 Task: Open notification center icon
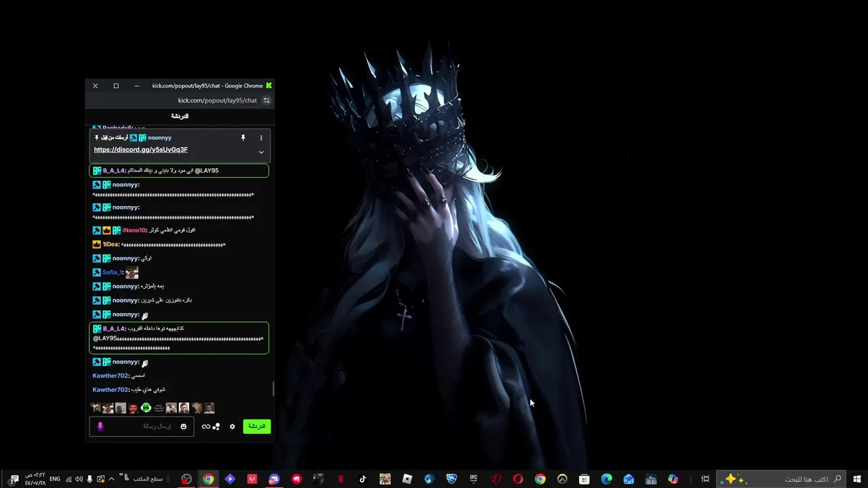14,479
